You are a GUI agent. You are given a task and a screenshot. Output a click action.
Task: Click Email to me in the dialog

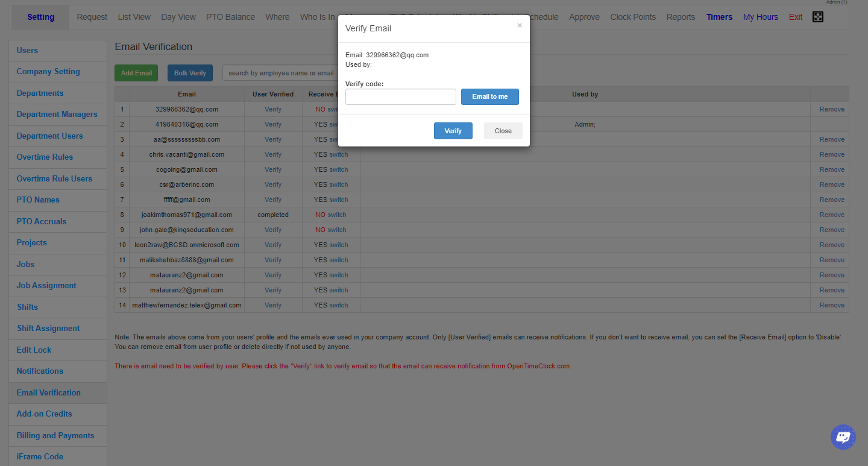(489, 96)
